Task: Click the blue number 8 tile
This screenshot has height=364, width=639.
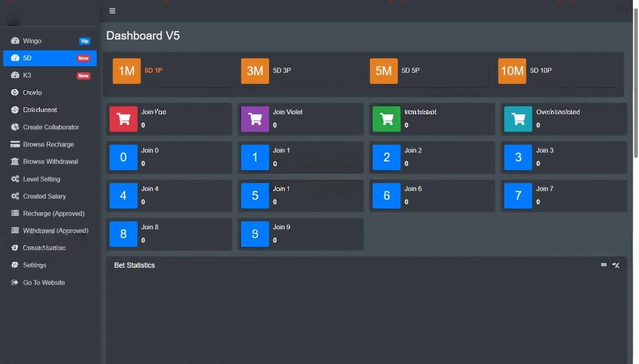Action: tap(124, 234)
